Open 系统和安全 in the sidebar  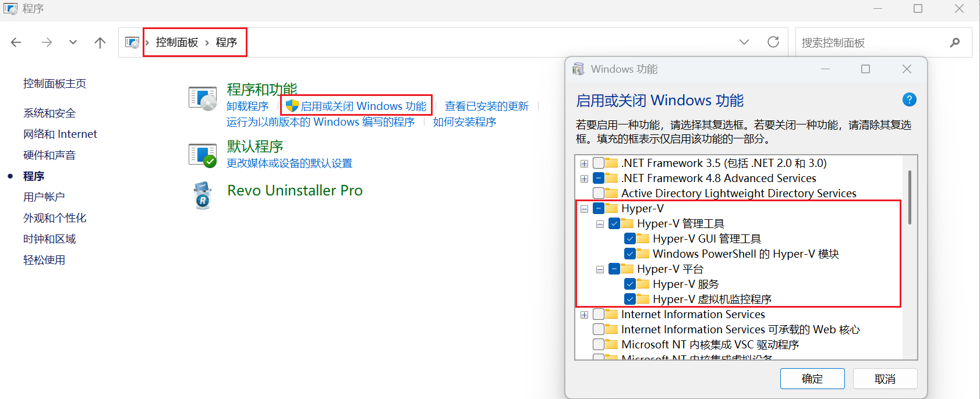tap(49, 113)
